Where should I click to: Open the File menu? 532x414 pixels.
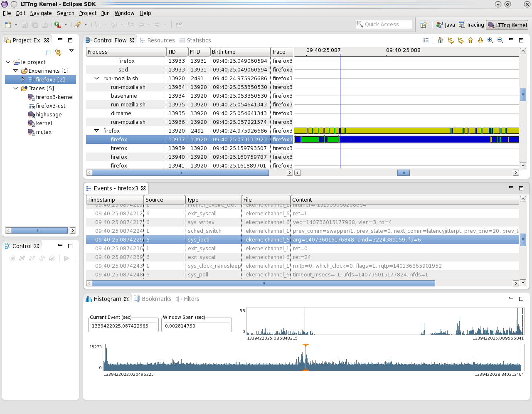(7, 13)
